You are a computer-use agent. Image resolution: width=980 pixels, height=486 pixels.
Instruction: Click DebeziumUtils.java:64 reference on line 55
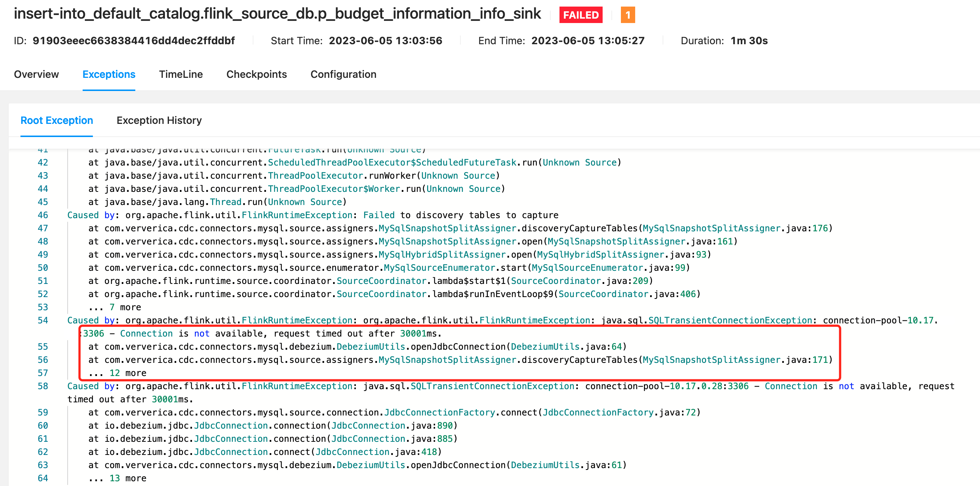(x=566, y=347)
